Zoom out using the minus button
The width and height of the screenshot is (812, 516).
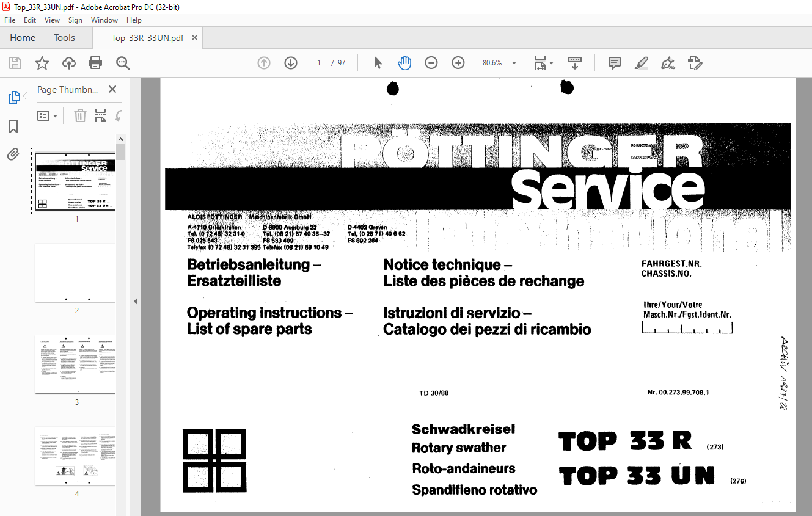[x=431, y=63]
